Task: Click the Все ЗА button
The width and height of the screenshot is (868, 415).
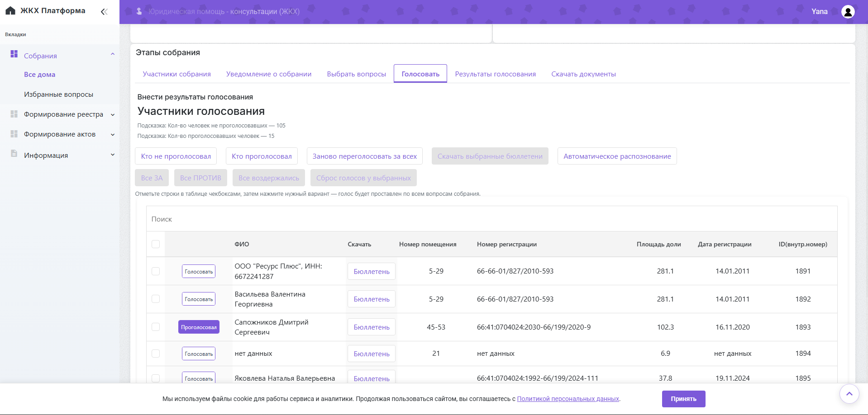Action: pyautogui.click(x=152, y=178)
